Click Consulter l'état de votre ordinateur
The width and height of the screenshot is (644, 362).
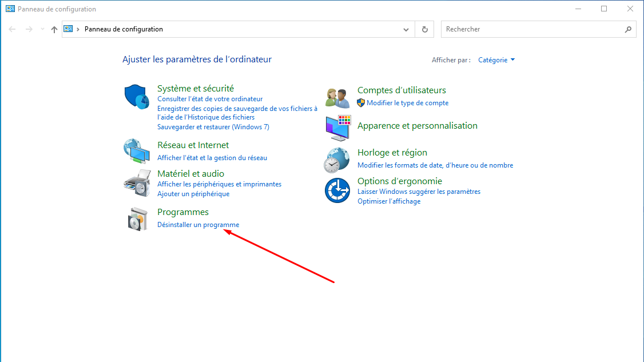(210, 99)
